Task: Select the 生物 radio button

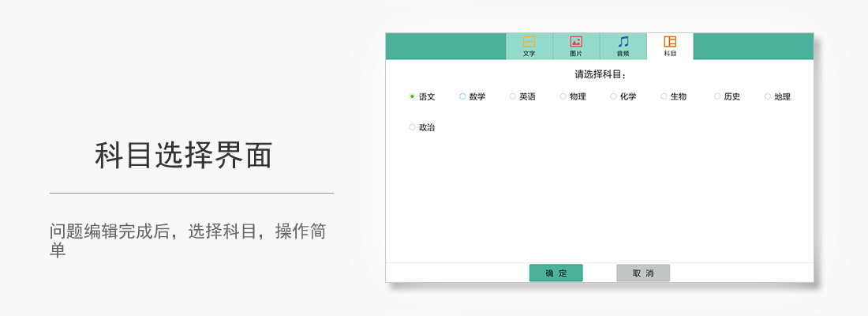Action: pos(664,96)
